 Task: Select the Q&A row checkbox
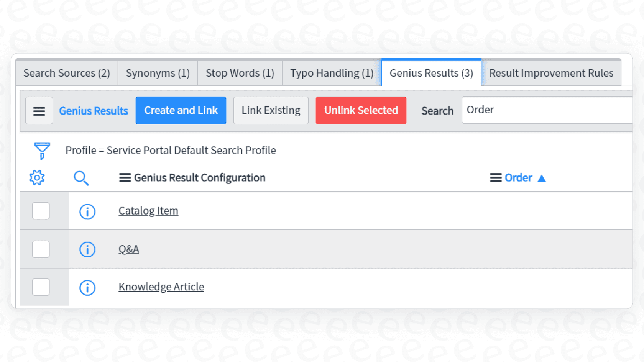41,249
